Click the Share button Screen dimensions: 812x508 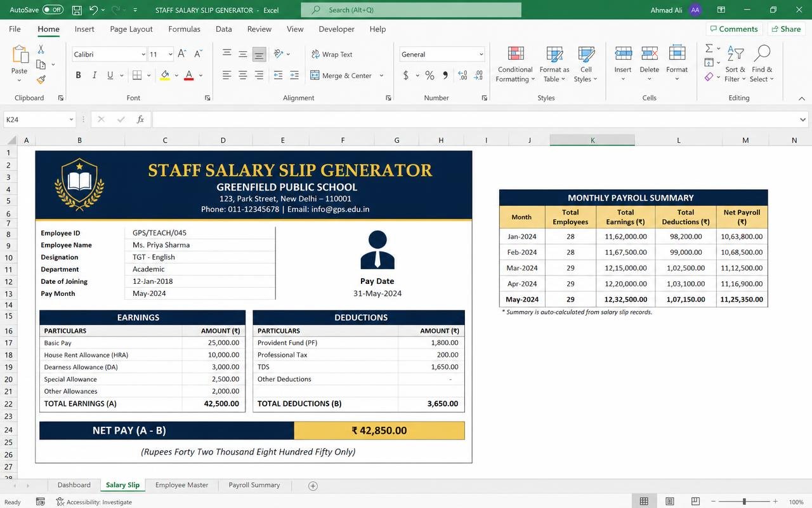(786, 29)
